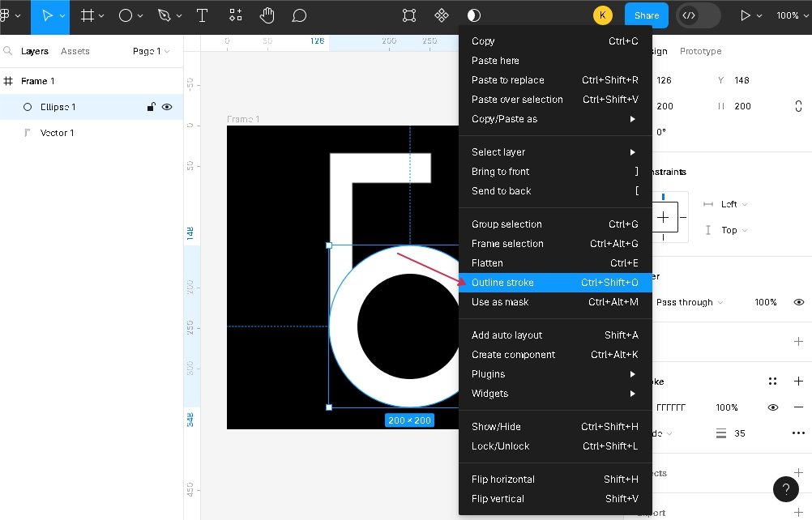Open the zoom level 100% dropdown
812x520 pixels.
[x=792, y=15]
